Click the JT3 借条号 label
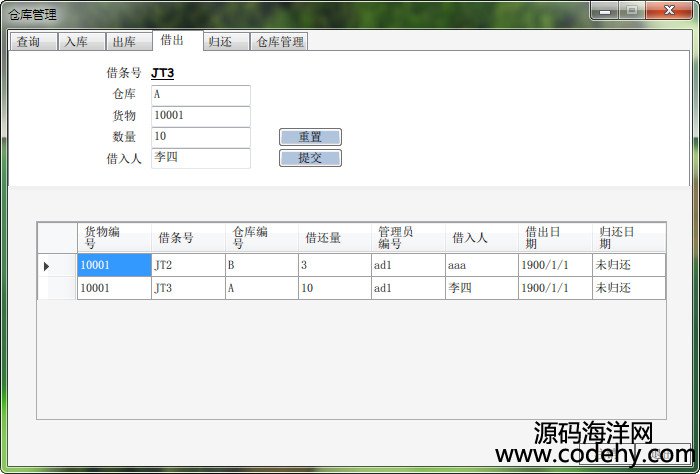 (x=162, y=73)
